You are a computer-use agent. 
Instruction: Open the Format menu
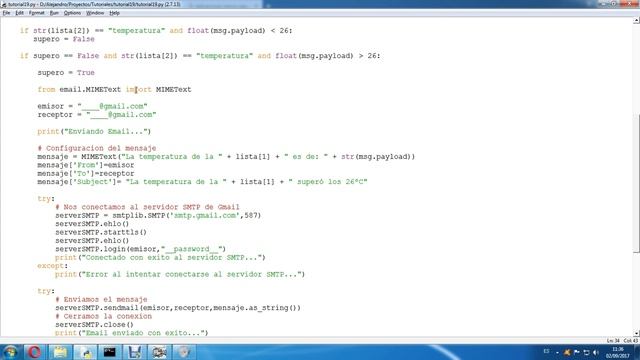click(36, 13)
